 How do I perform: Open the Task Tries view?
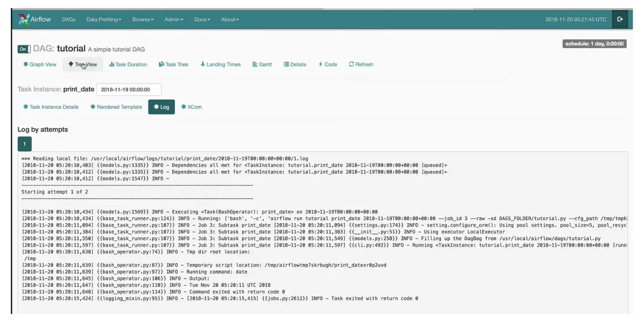click(173, 64)
